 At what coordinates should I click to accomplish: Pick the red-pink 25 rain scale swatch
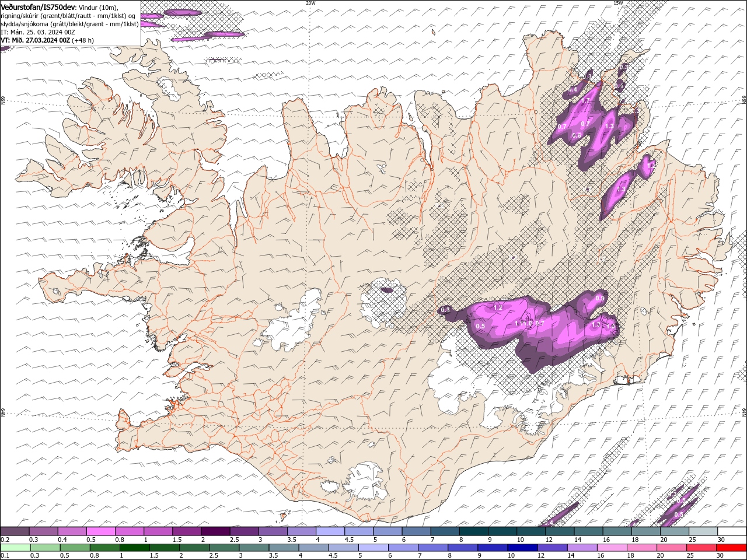tap(702, 548)
